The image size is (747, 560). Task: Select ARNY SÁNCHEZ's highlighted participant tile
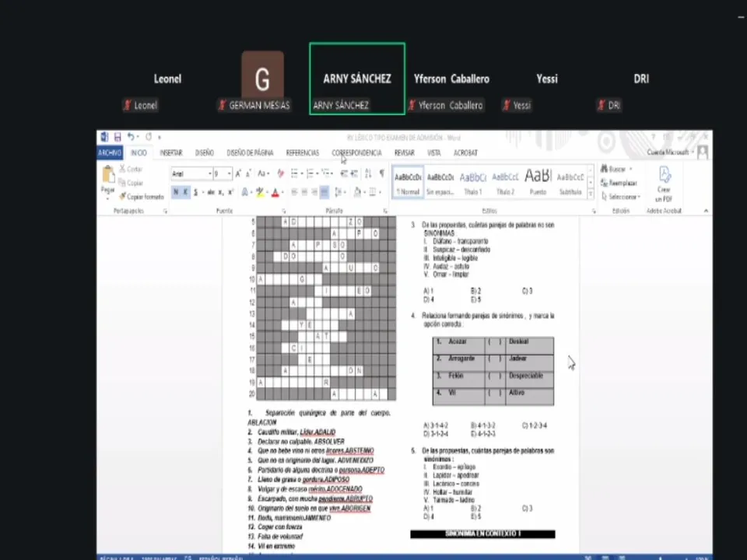coord(357,79)
